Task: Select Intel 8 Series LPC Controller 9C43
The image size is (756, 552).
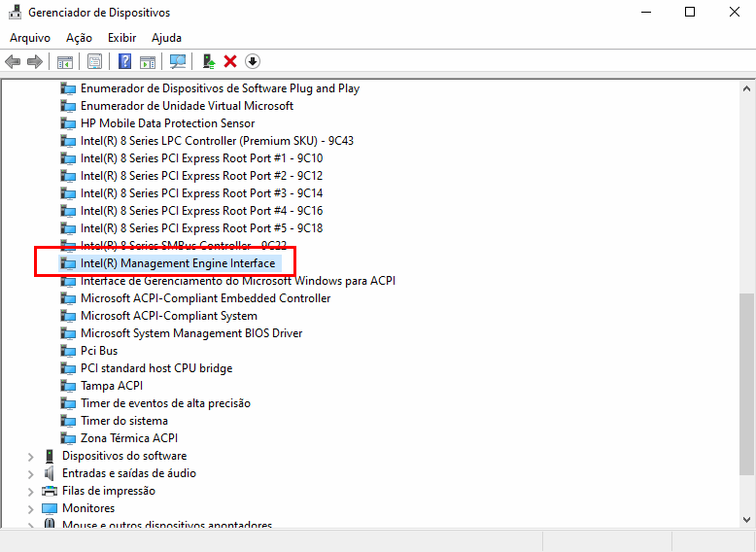Action: coord(217,141)
